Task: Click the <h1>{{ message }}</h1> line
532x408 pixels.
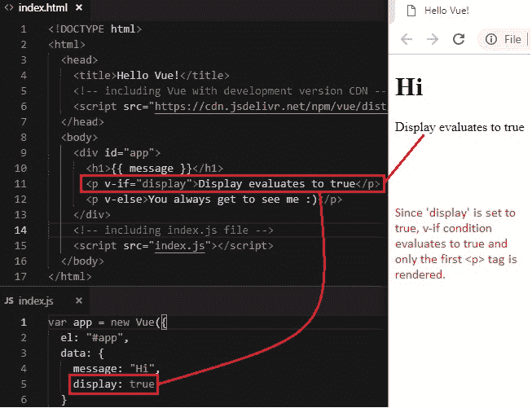Action: pos(154,169)
